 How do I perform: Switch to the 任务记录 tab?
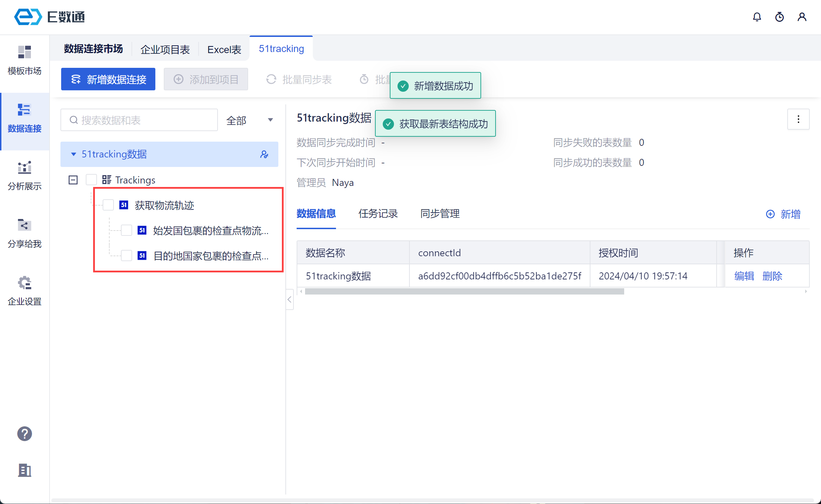coord(378,213)
